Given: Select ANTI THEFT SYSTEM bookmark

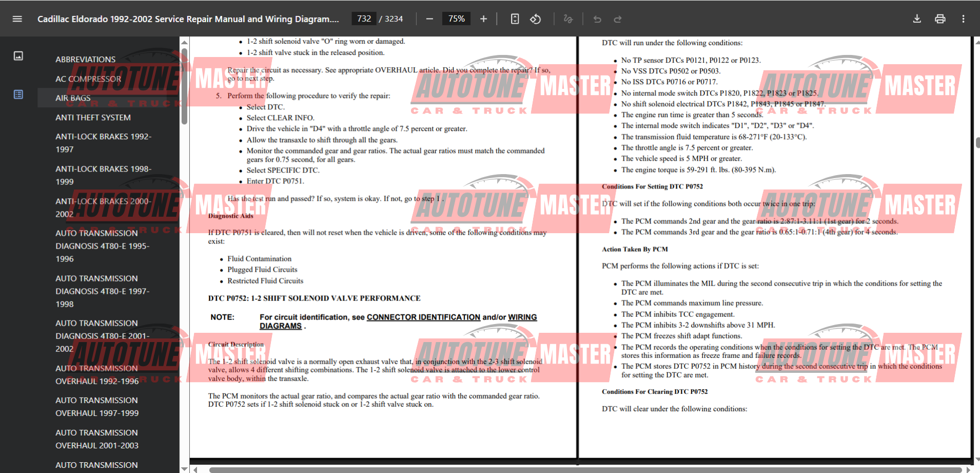Looking at the screenshot, I should click(x=93, y=118).
